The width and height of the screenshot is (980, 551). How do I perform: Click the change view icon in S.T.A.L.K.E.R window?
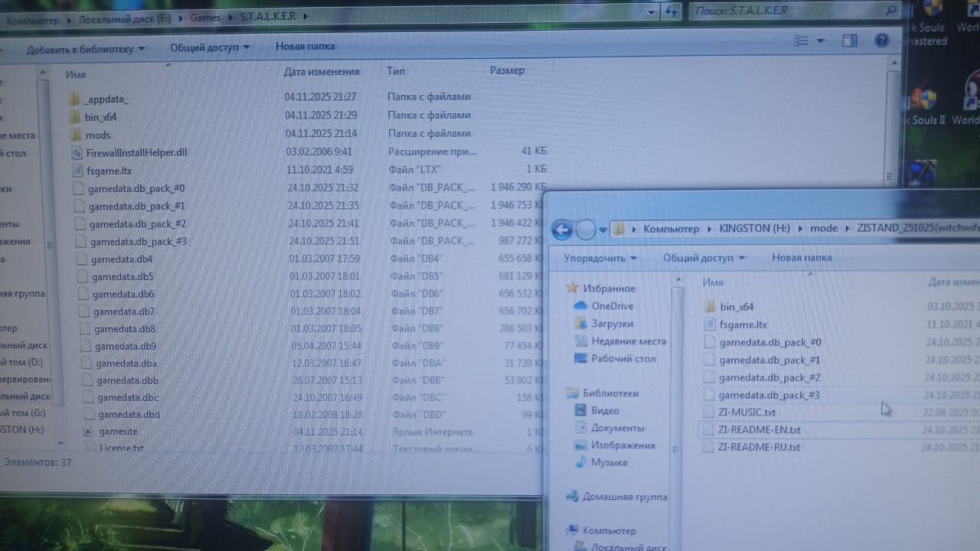point(801,41)
